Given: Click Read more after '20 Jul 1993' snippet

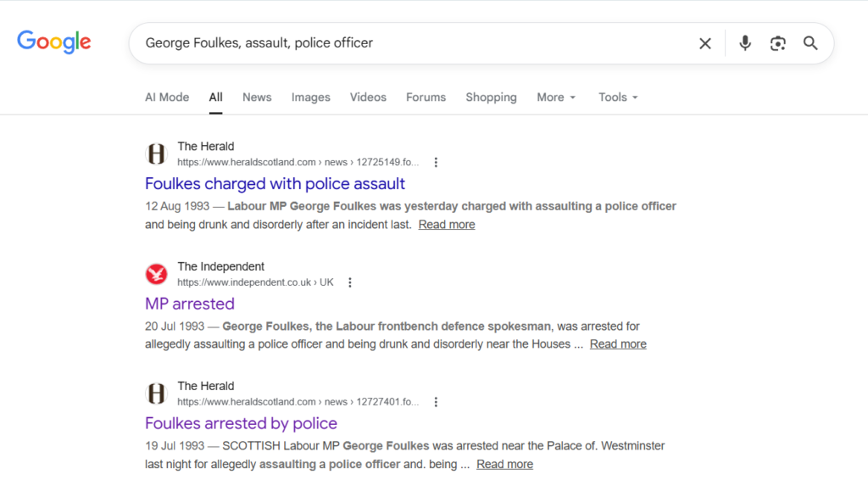Looking at the screenshot, I should pos(618,344).
